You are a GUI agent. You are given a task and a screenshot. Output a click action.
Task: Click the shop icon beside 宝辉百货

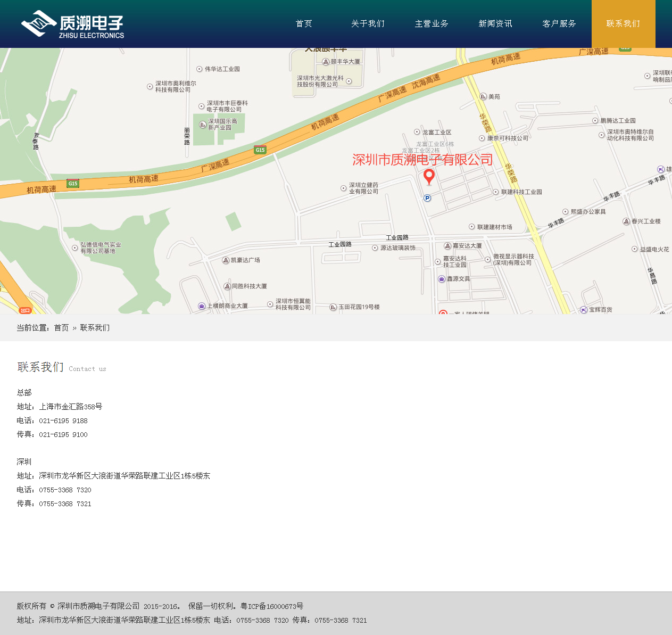[584, 310]
